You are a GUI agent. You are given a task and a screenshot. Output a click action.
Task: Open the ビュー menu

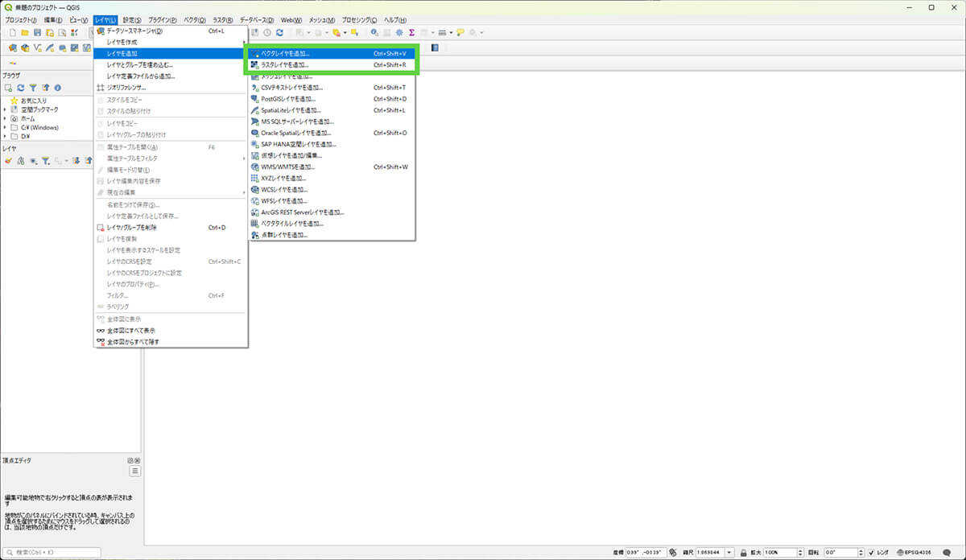click(78, 19)
